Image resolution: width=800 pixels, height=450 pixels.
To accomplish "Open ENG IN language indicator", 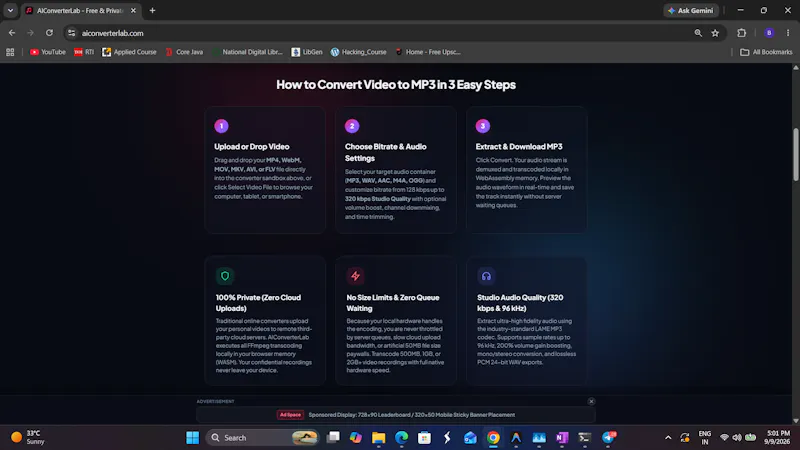I will click(705, 438).
